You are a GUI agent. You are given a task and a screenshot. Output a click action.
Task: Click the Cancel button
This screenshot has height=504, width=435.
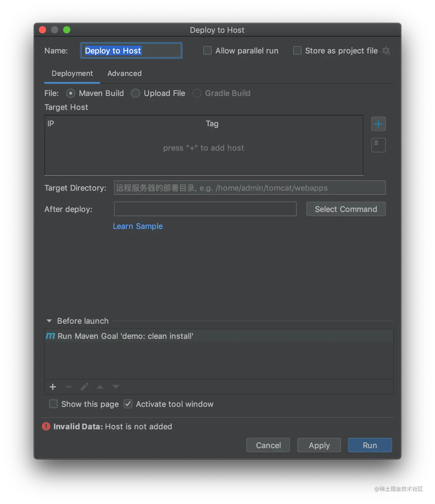[x=268, y=445]
